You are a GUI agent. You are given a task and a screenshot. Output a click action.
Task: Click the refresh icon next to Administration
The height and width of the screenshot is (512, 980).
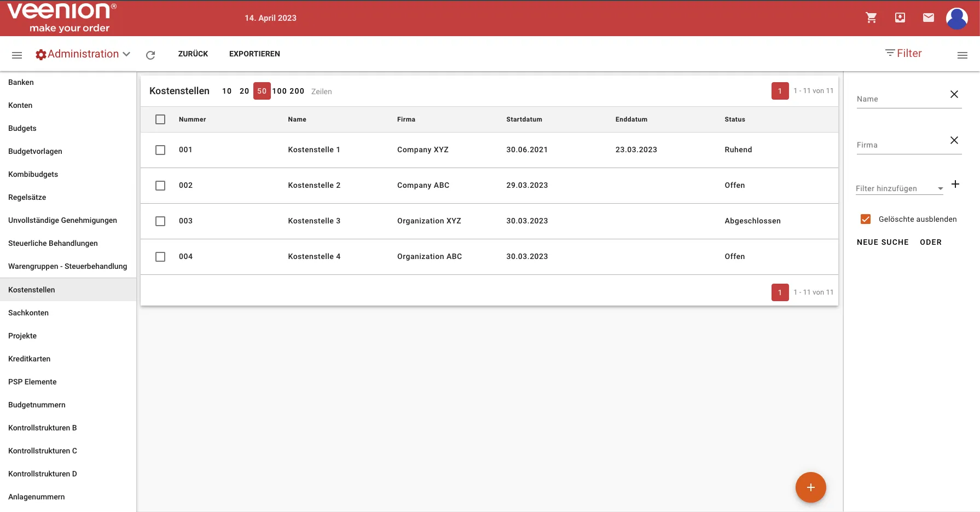[150, 55]
